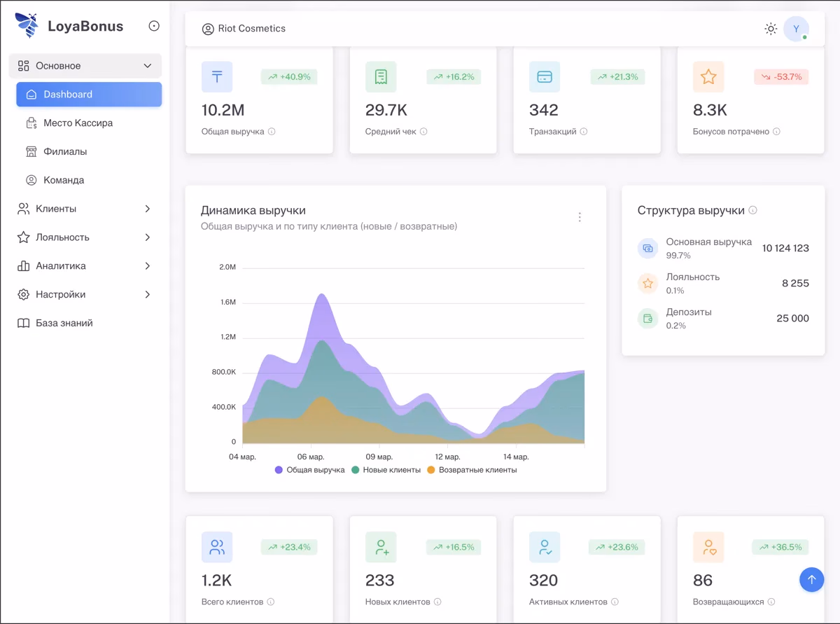Click the blue scroll-to-top arrow button
Viewport: 840px width, 624px height.
[812, 580]
